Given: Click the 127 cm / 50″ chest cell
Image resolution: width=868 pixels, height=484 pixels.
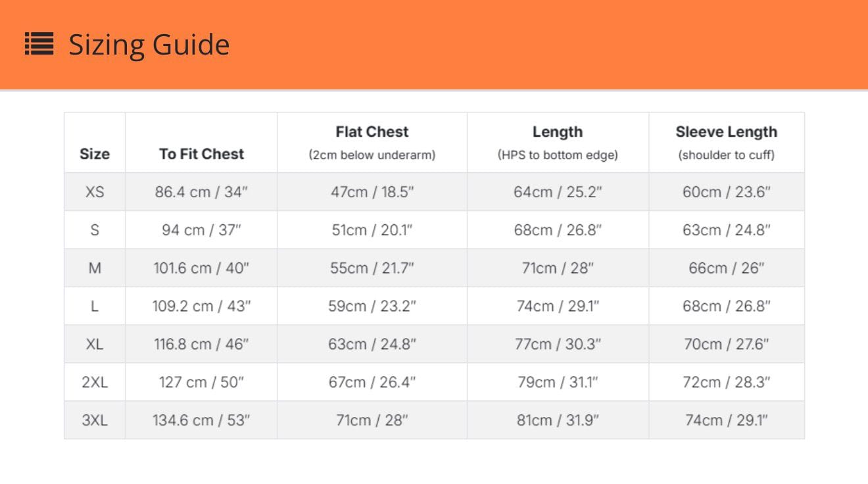Looking at the screenshot, I should click(x=201, y=382).
